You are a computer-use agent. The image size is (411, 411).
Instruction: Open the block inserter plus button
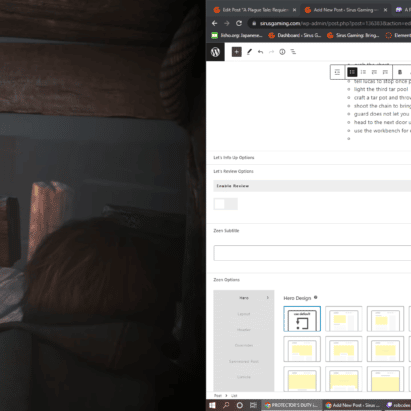click(x=237, y=52)
